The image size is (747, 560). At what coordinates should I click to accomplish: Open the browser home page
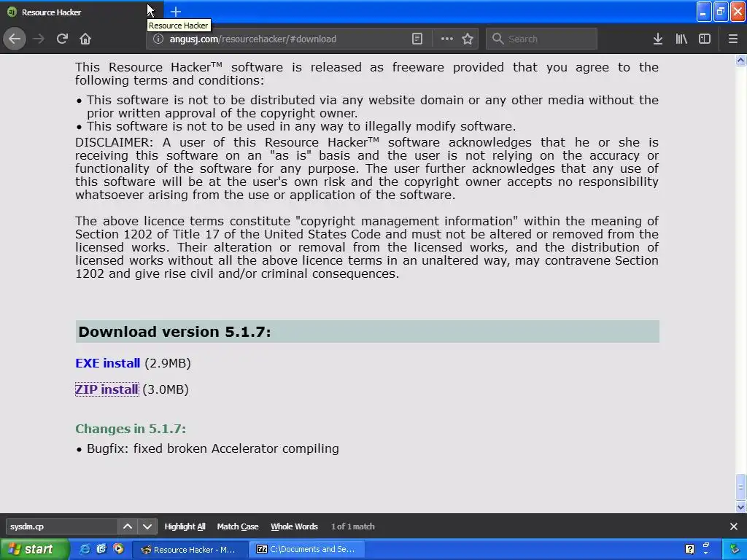tap(85, 39)
